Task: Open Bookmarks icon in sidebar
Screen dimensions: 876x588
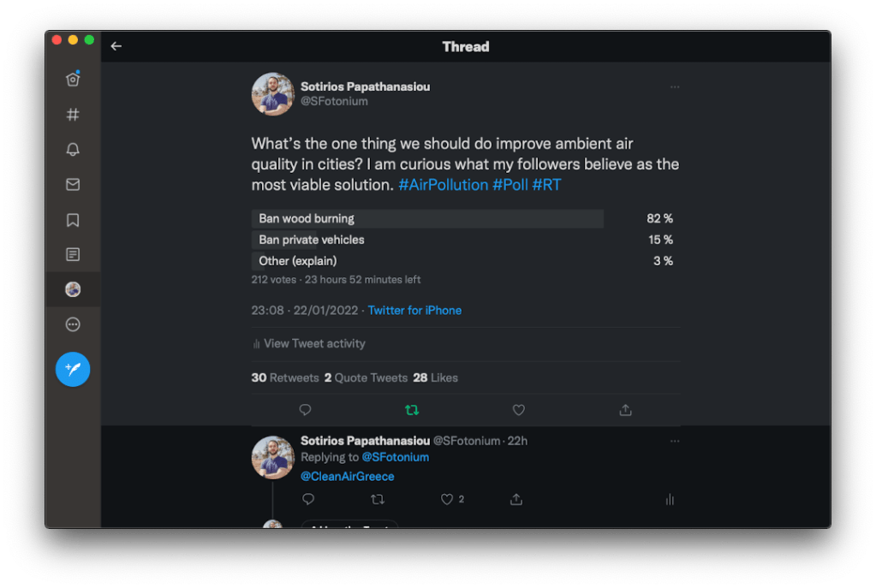Action: pos(73,220)
